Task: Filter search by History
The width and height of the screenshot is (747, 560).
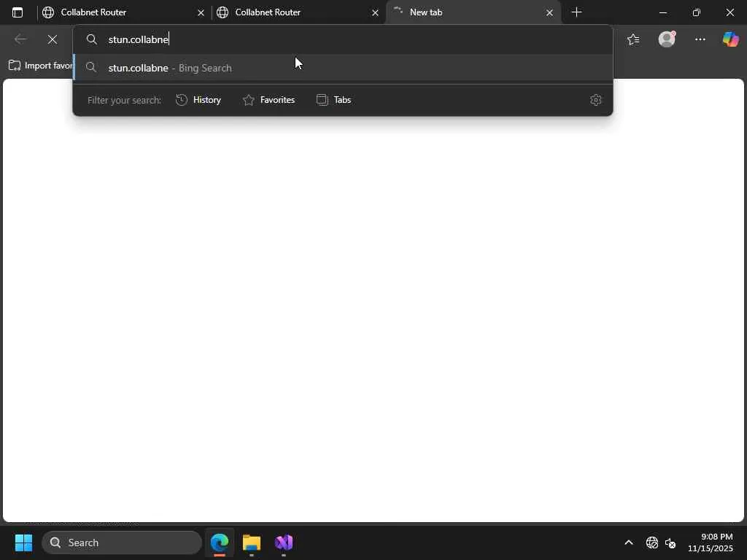Action: click(x=198, y=100)
